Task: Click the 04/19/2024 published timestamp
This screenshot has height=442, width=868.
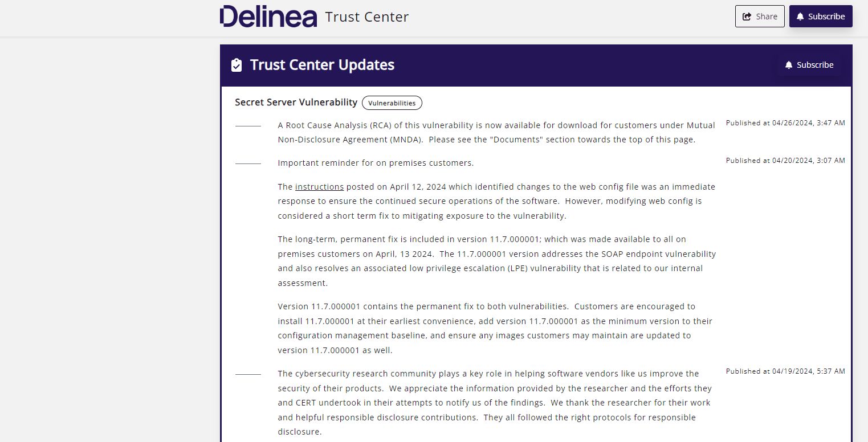Action: coord(785,371)
